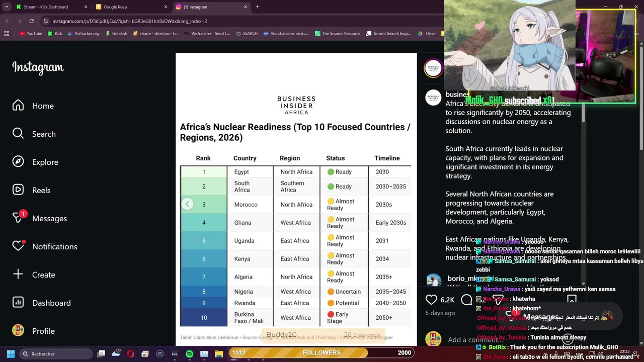The height and width of the screenshot is (362, 644).
Task: Close the Stream - Kick Dashboard tab
Action: (x=86, y=7)
